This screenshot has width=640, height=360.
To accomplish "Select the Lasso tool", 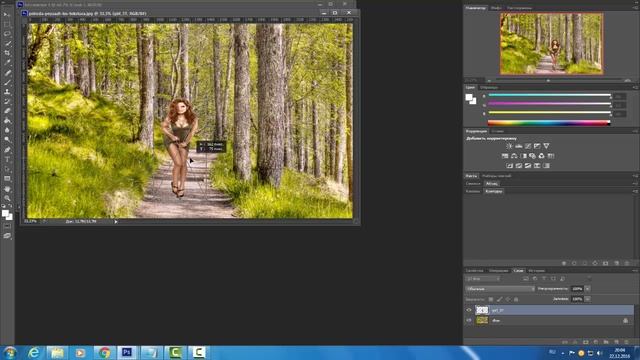I will [x=7, y=34].
